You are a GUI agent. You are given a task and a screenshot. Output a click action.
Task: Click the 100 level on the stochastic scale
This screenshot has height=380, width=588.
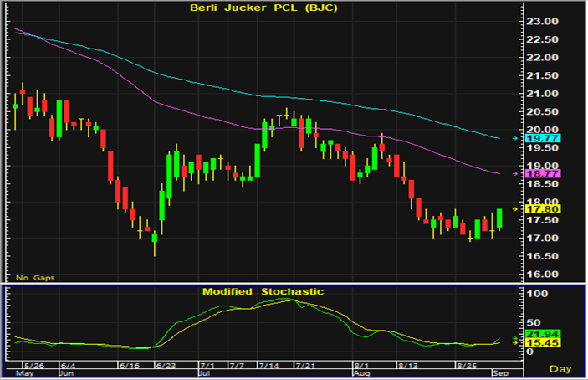pos(530,295)
